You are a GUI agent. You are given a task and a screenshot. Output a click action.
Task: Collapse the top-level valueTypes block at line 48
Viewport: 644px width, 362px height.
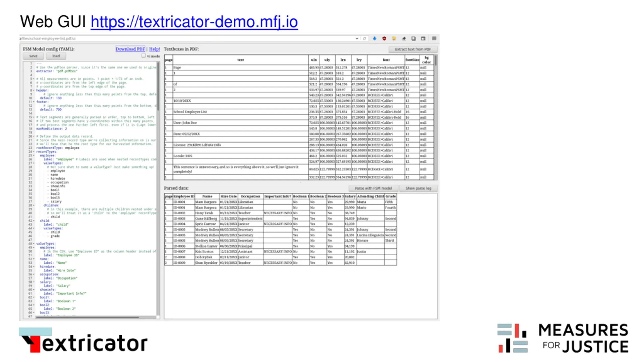pyautogui.click(x=34, y=244)
